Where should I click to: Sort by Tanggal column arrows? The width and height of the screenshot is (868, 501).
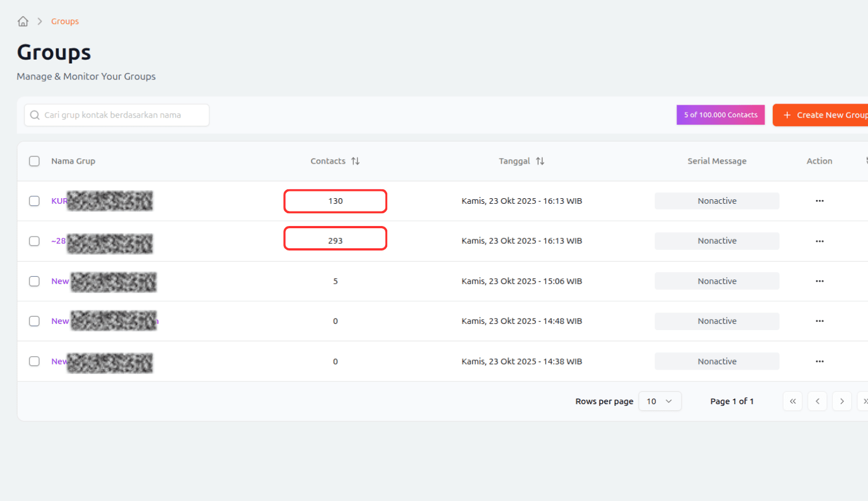tap(540, 161)
